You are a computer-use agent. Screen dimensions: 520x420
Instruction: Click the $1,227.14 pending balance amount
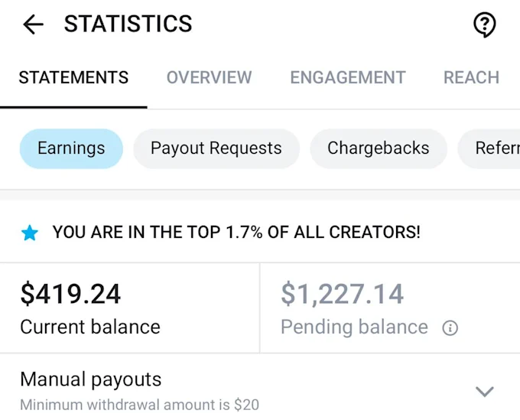[342, 294]
